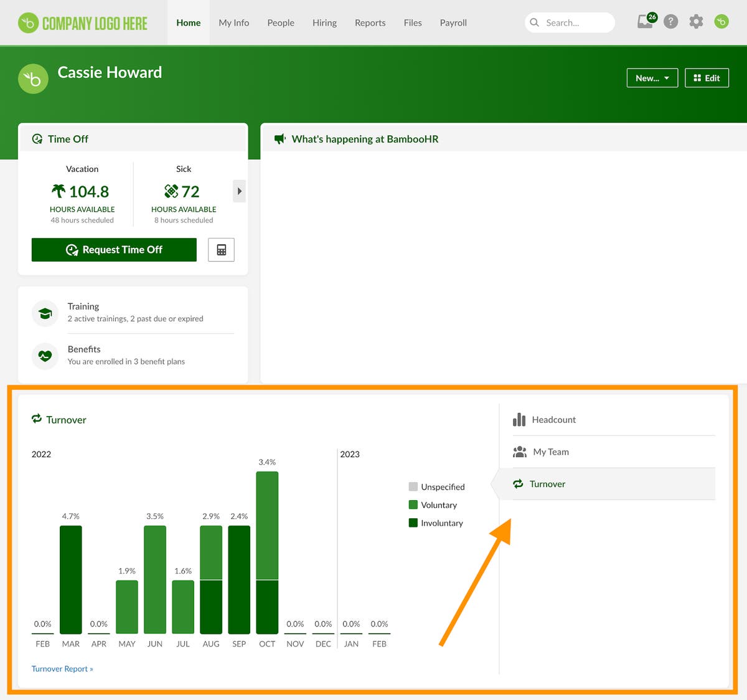Select the My Team widget tab
Viewport: 747px width, 700px height.
[550, 452]
